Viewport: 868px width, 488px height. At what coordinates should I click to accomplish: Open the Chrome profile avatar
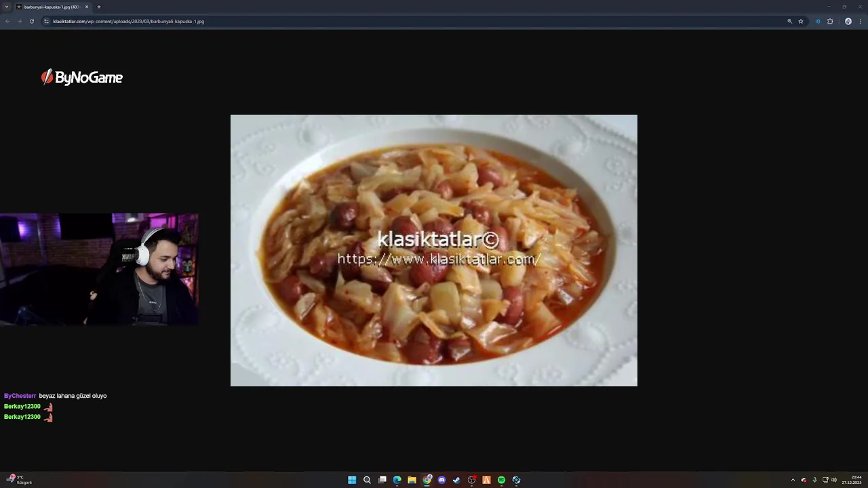click(x=848, y=21)
